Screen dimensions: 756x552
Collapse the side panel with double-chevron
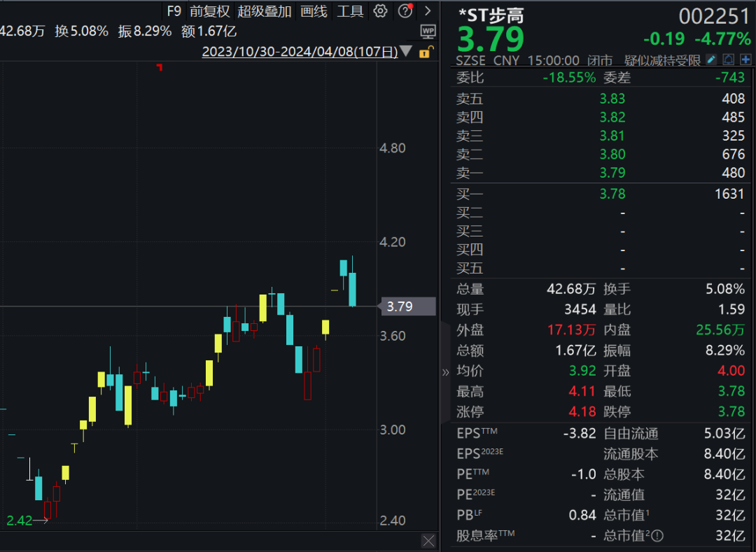pyautogui.click(x=445, y=372)
